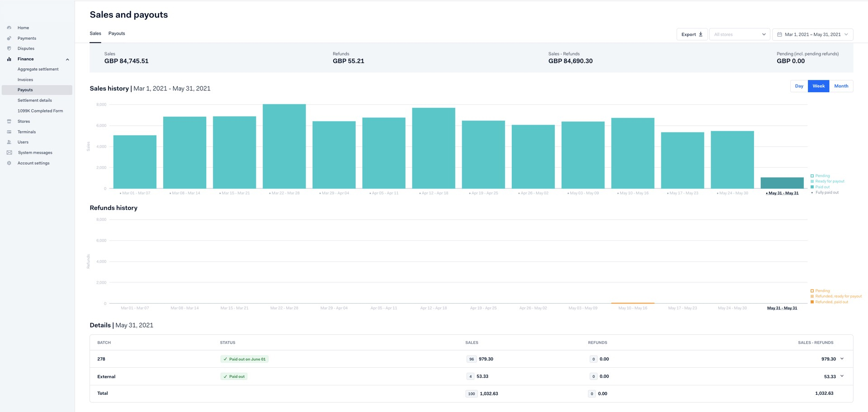The width and height of the screenshot is (868, 412).
Task: Open Settlement details in sidebar
Action: (35, 101)
